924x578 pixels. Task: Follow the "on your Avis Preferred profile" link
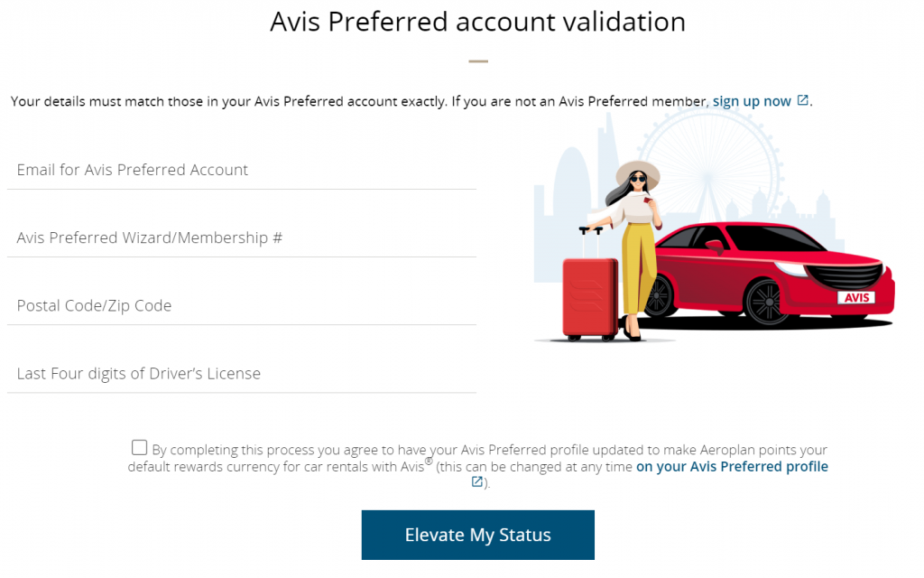732,466
